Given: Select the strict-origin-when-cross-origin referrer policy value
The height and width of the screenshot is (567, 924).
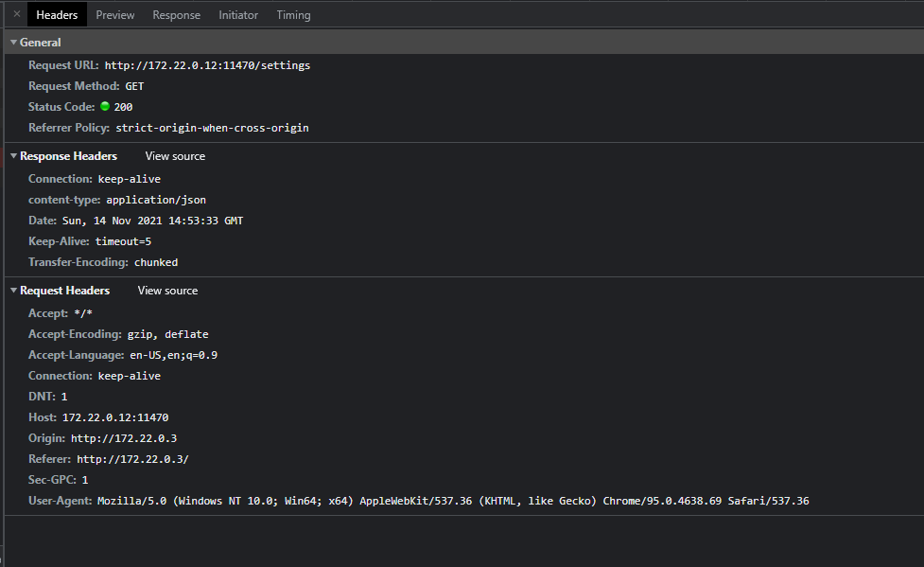Looking at the screenshot, I should (212, 128).
